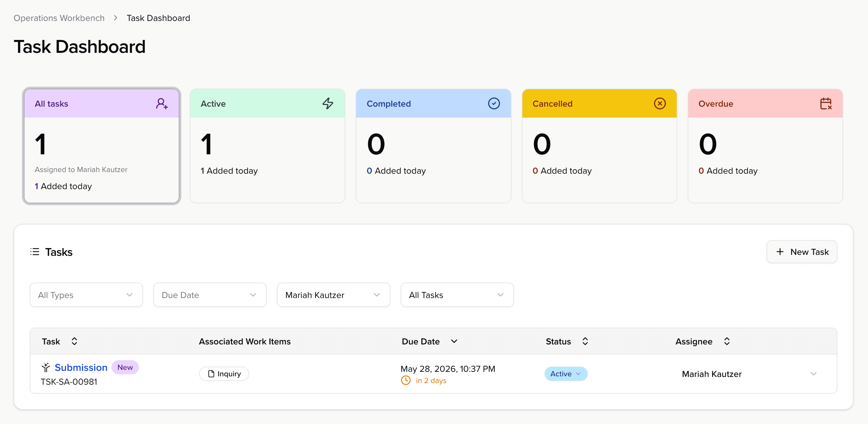The height and width of the screenshot is (424, 868).
Task: Click the Tasks section heading
Action: [59, 252]
